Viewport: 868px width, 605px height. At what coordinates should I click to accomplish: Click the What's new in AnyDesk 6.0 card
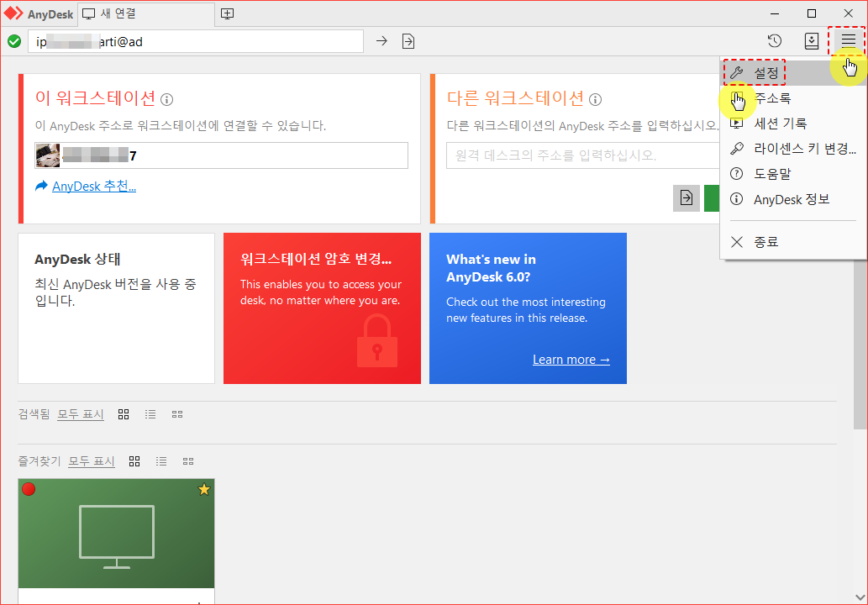coord(528,308)
